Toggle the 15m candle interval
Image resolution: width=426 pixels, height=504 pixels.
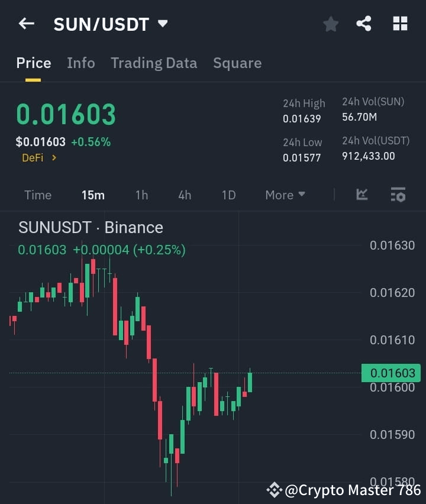(x=93, y=195)
